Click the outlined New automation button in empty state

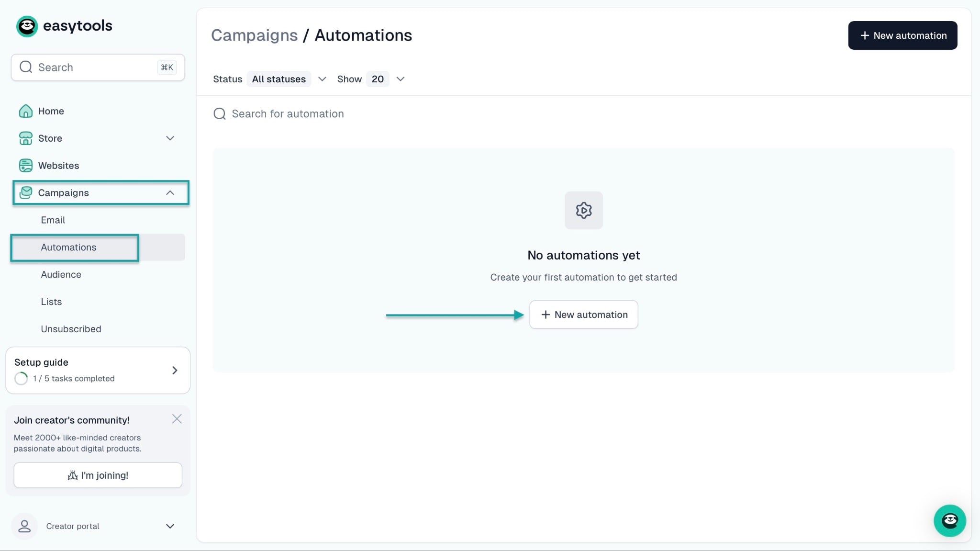584,315
